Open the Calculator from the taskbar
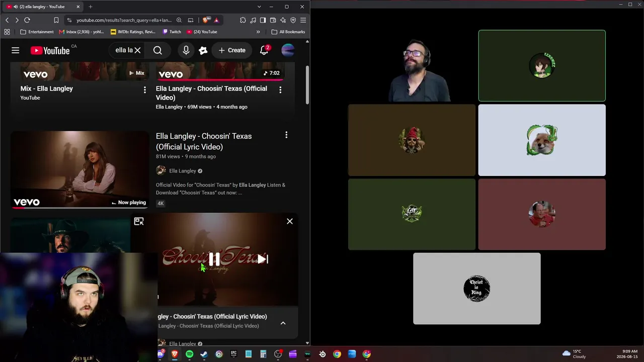 pos(263,354)
